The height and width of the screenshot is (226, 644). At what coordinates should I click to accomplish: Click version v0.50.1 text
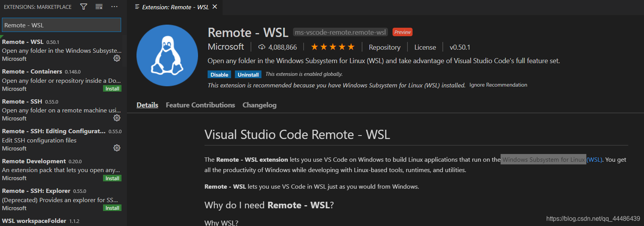pyautogui.click(x=460, y=47)
